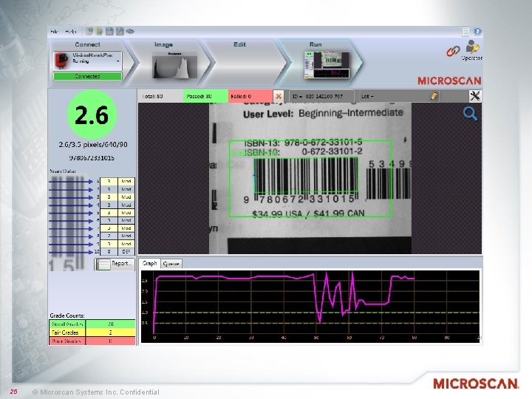The image size is (532, 399).
Task: Click the Microscan logo below Operator
Action: (449, 81)
